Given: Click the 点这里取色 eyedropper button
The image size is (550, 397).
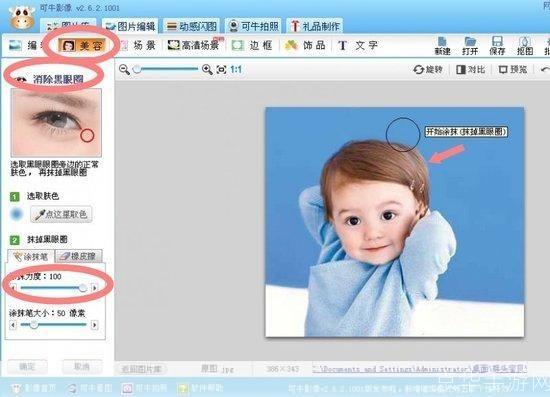Looking at the screenshot, I should tap(61, 214).
